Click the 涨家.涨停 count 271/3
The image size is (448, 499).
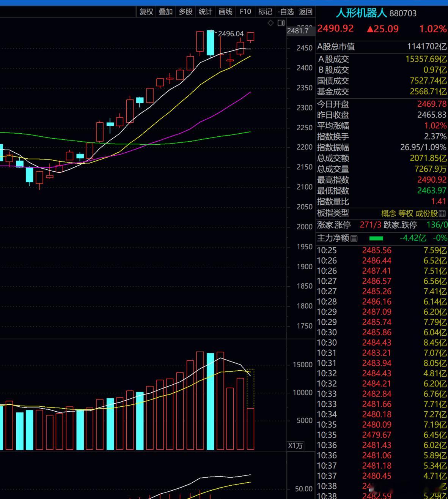(371, 225)
